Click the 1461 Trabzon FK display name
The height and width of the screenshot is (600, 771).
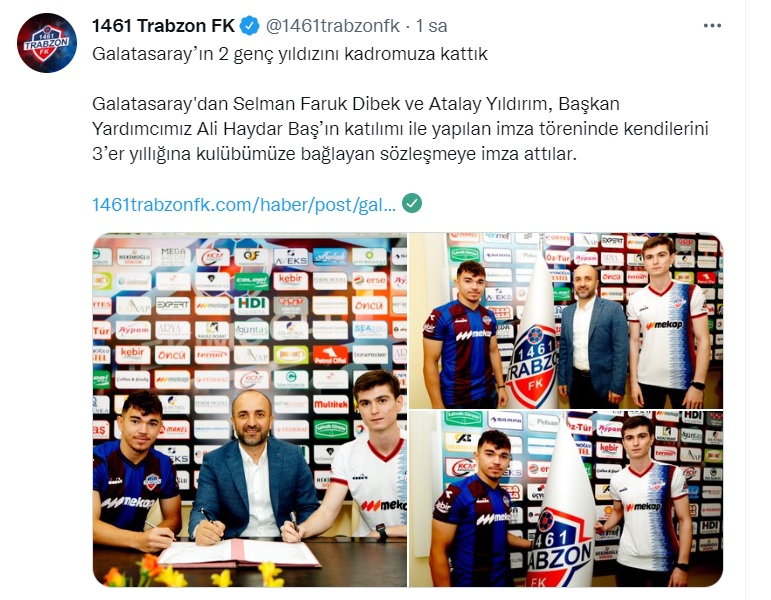coord(163,26)
